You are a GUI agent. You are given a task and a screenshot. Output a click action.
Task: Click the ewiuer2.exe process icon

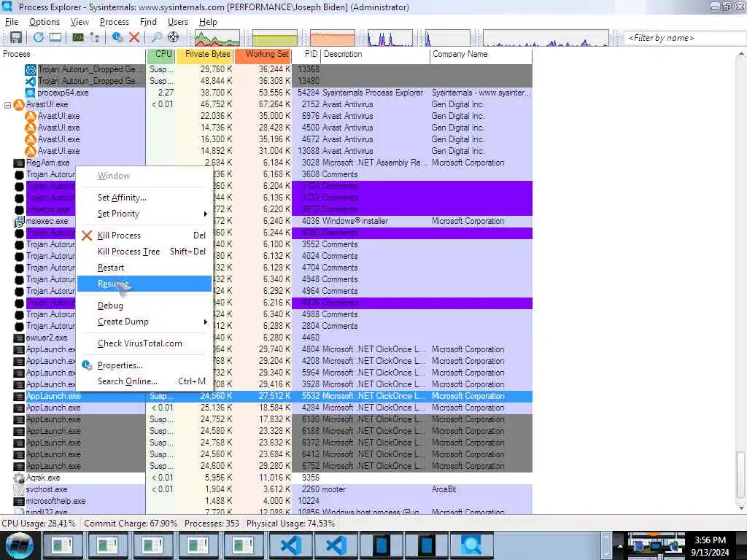[18, 338]
